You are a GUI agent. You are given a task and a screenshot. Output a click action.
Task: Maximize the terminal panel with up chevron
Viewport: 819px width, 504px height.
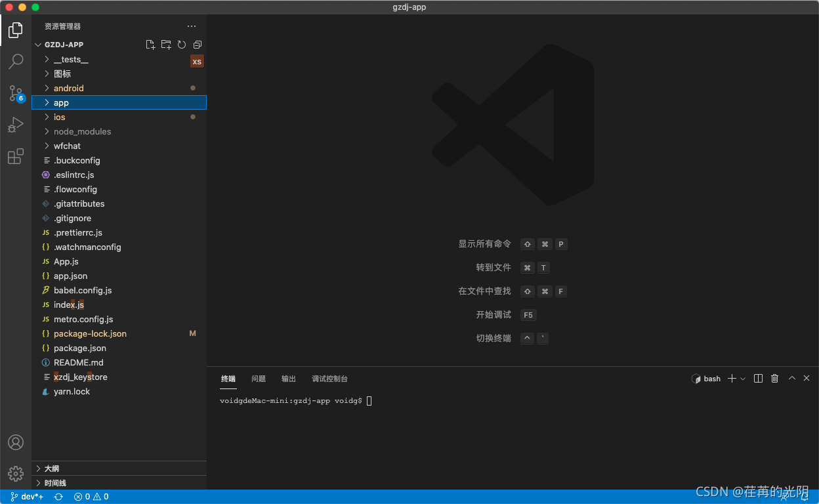(792, 378)
